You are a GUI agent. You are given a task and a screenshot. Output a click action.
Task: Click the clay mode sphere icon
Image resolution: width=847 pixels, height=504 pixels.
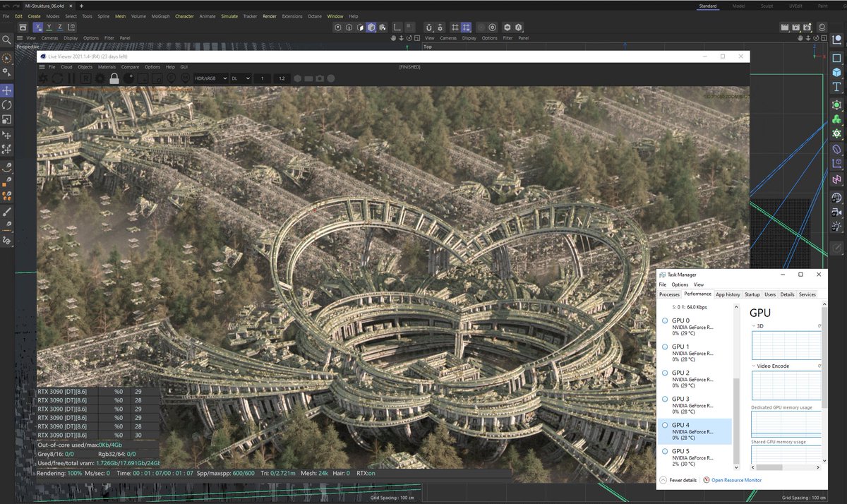tap(128, 78)
